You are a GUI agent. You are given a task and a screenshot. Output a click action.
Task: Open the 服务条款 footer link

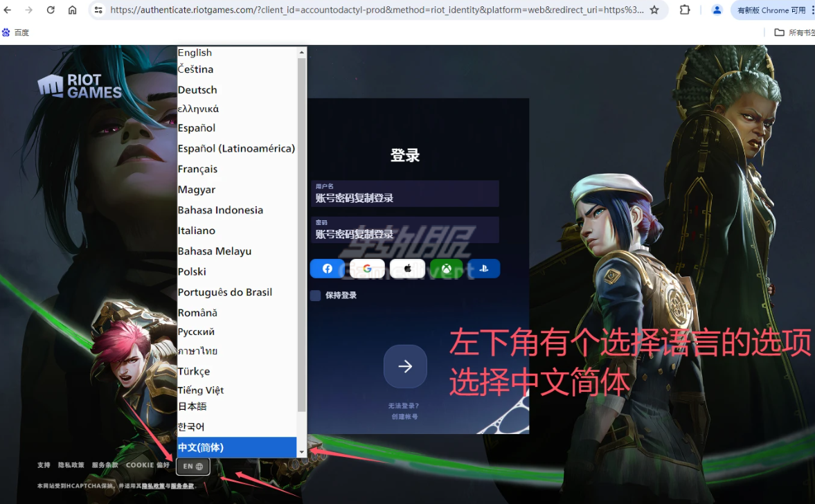pos(105,465)
